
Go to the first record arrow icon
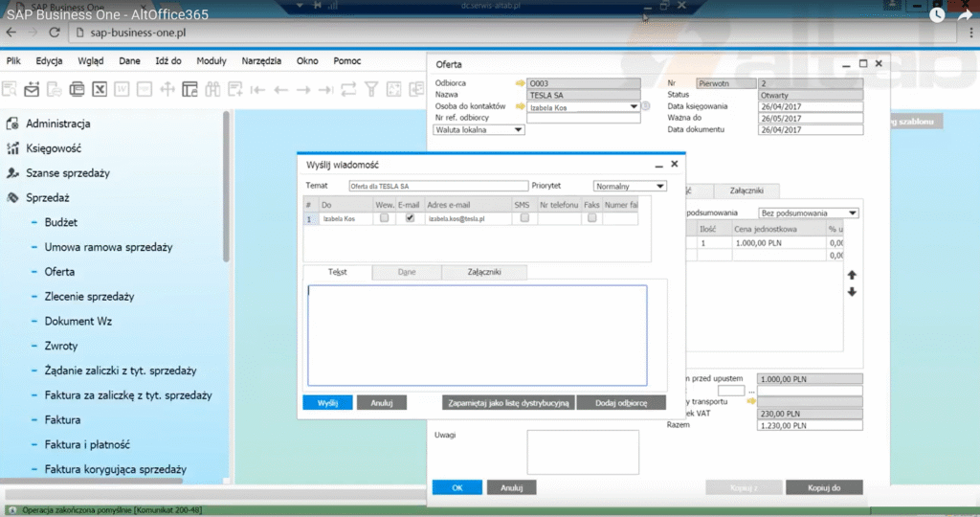click(x=257, y=90)
